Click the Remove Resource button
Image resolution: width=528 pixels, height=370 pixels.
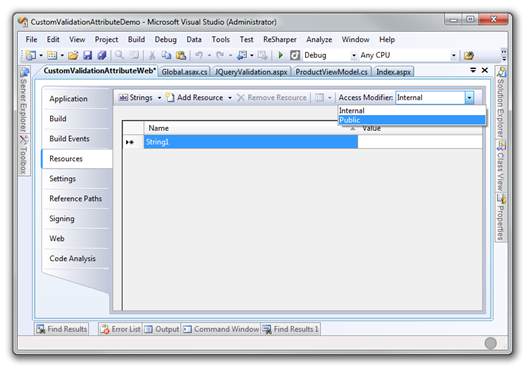pos(272,98)
